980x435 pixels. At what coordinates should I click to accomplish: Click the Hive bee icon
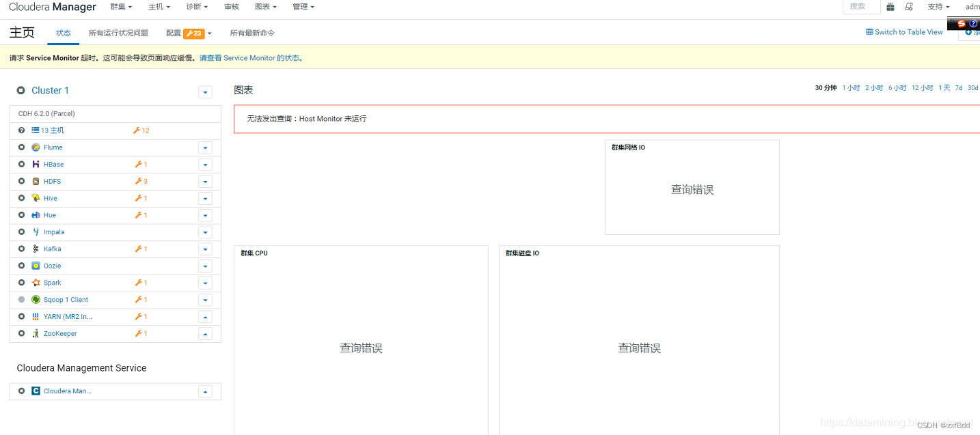[x=36, y=197]
